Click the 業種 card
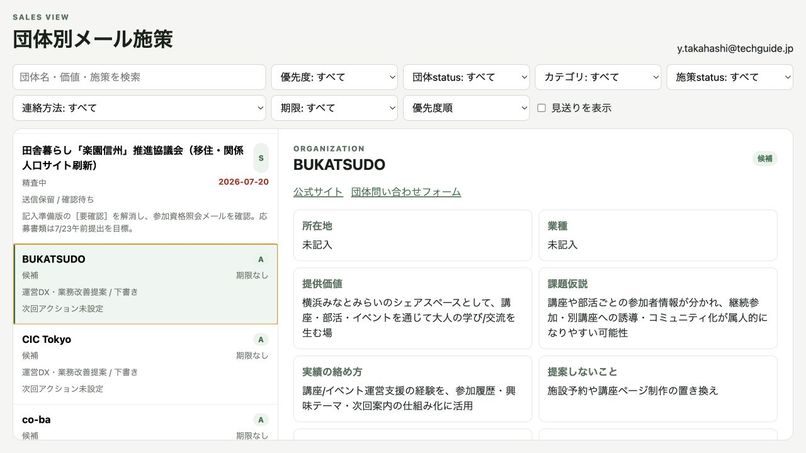The width and height of the screenshot is (806, 453). pyautogui.click(x=658, y=235)
